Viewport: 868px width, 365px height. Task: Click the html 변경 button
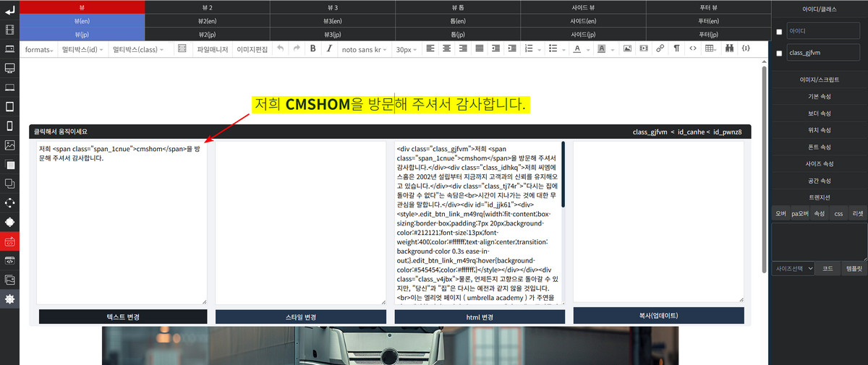click(479, 317)
